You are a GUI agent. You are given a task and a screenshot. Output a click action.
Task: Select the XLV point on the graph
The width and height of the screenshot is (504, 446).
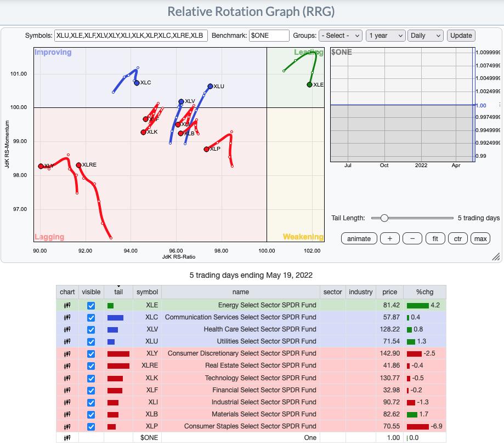click(182, 101)
